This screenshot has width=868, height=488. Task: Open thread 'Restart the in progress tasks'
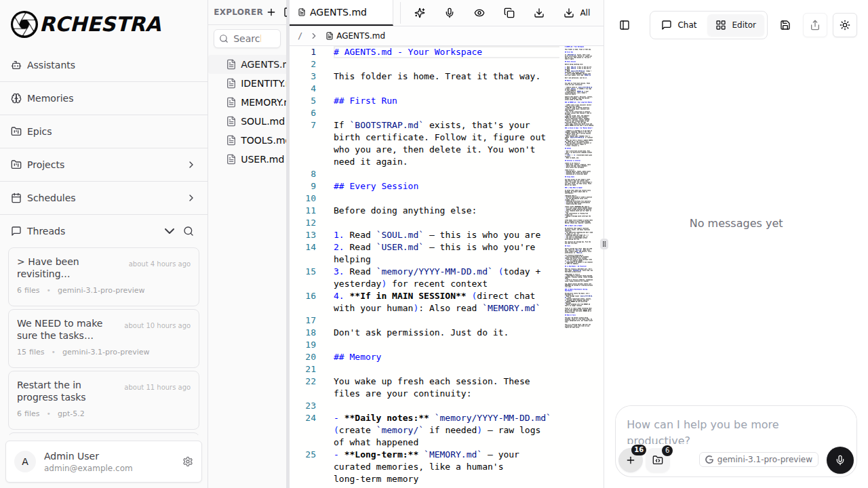tap(104, 400)
